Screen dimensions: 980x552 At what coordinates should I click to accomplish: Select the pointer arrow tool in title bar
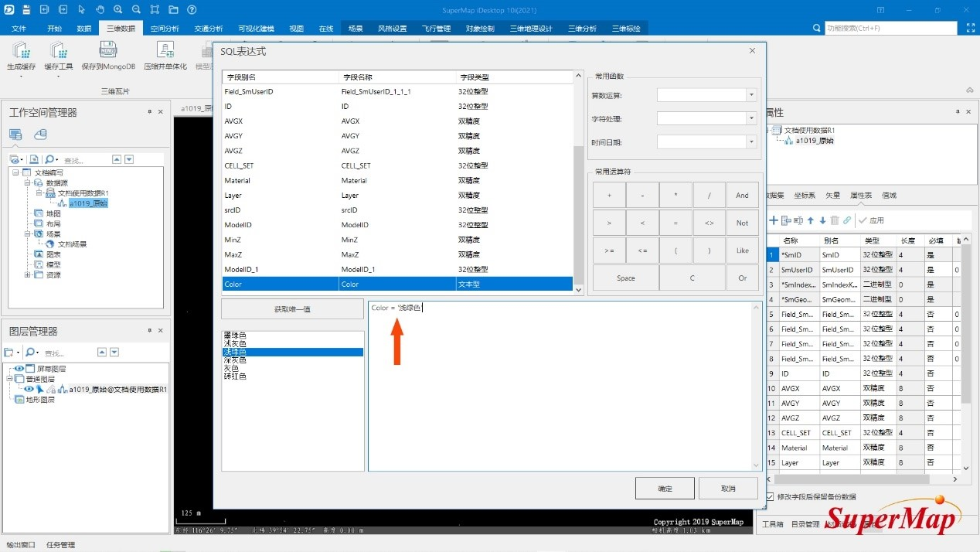82,9
